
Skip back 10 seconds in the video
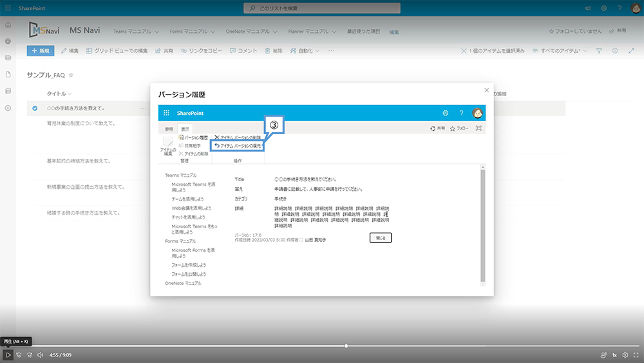coord(19,355)
